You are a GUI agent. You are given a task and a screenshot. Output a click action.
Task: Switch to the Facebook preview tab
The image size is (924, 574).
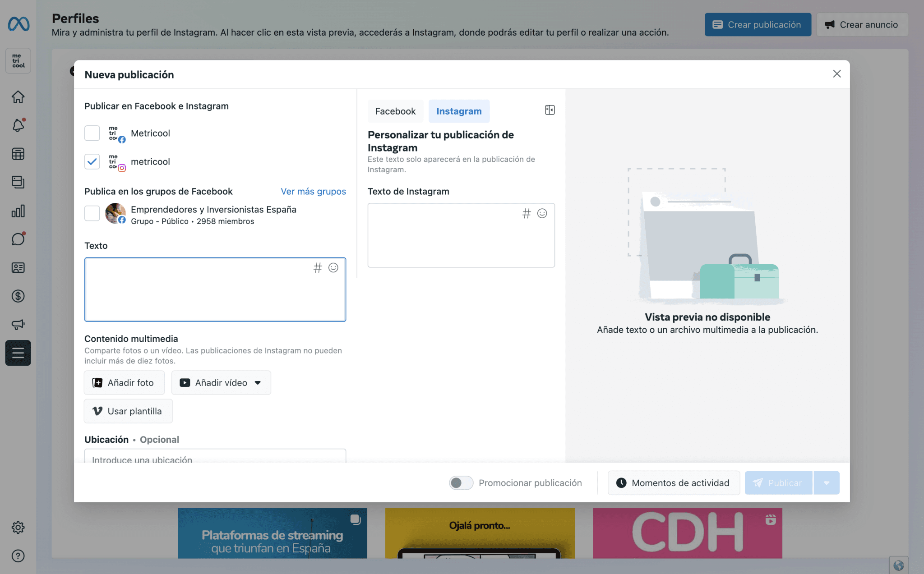(395, 111)
